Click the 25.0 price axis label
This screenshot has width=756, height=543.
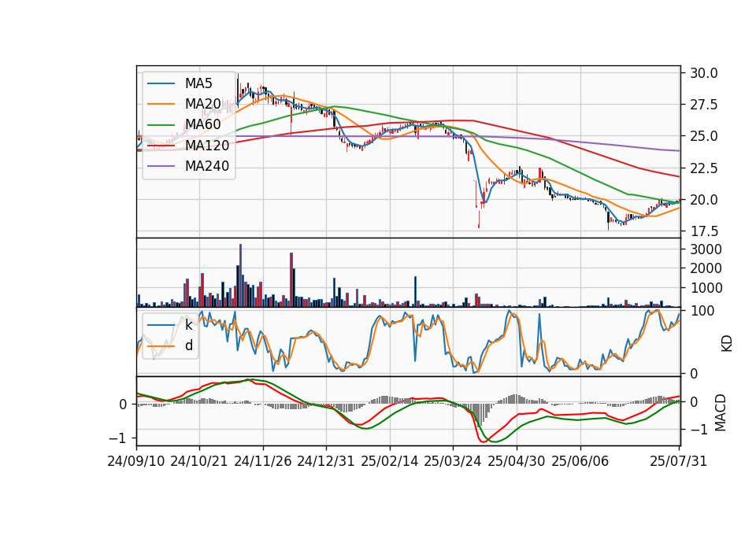[x=704, y=136]
